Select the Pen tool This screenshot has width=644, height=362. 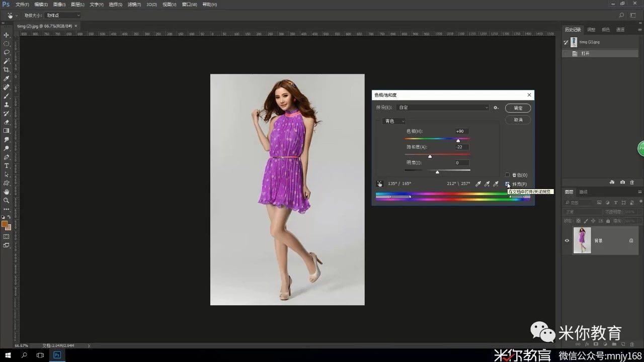pos(7,157)
